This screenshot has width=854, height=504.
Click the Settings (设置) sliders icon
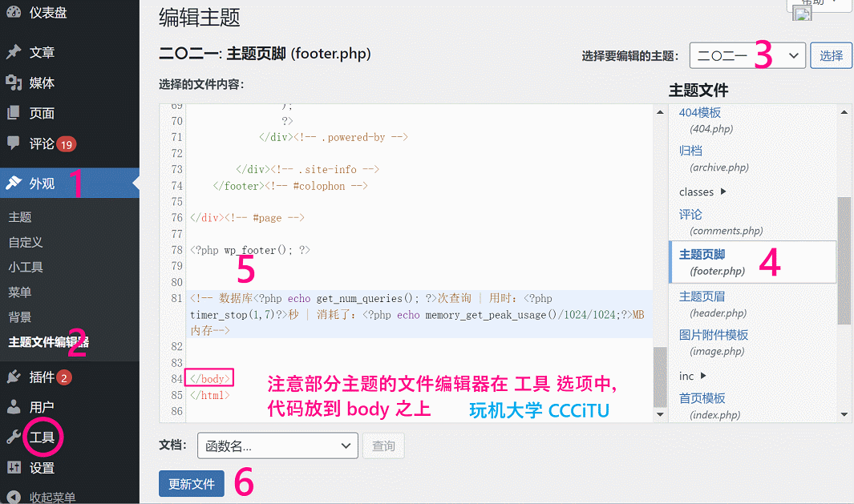coord(14,468)
